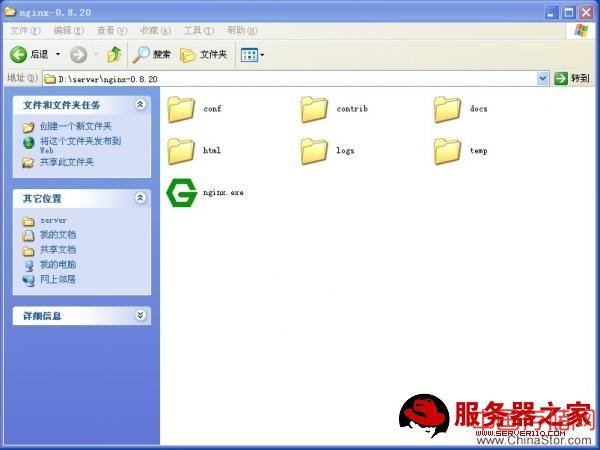Collapse the 其它位置 panel

point(141,199)
